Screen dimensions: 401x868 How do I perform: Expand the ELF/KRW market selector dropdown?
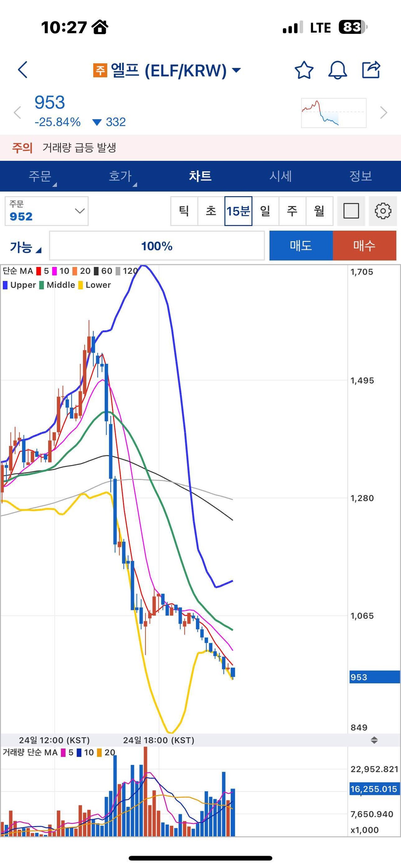click(237, 70)
